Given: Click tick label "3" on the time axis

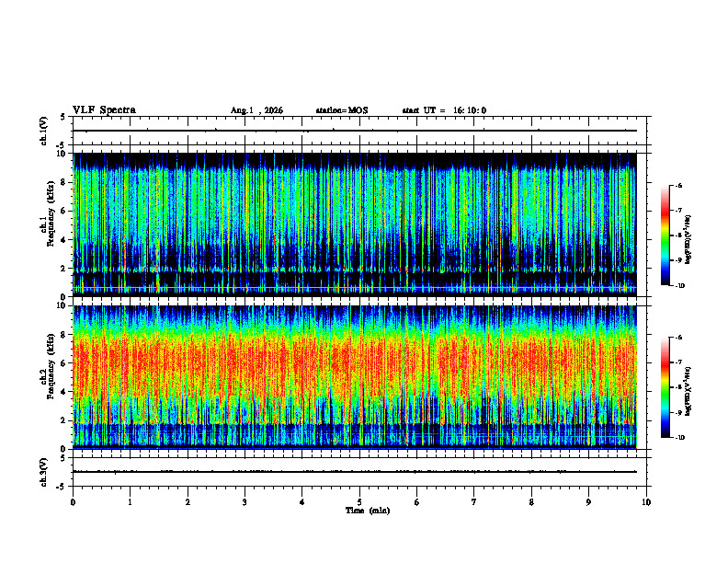Looking at the screenshot, I should [245, 502].
